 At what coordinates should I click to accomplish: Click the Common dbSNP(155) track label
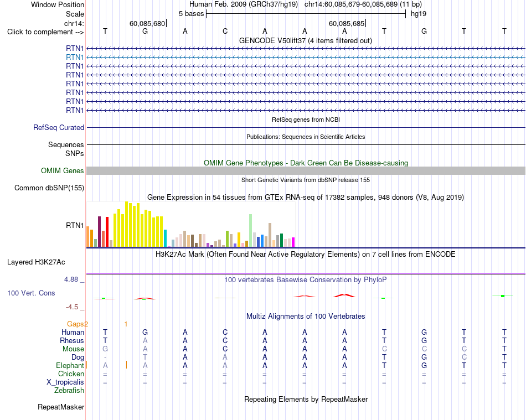tap(49, 188)
